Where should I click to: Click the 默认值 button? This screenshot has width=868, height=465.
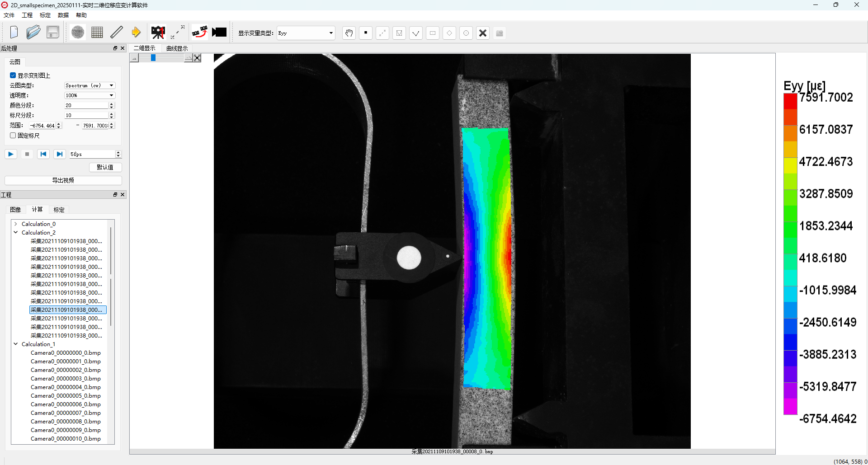pos(105,167)
